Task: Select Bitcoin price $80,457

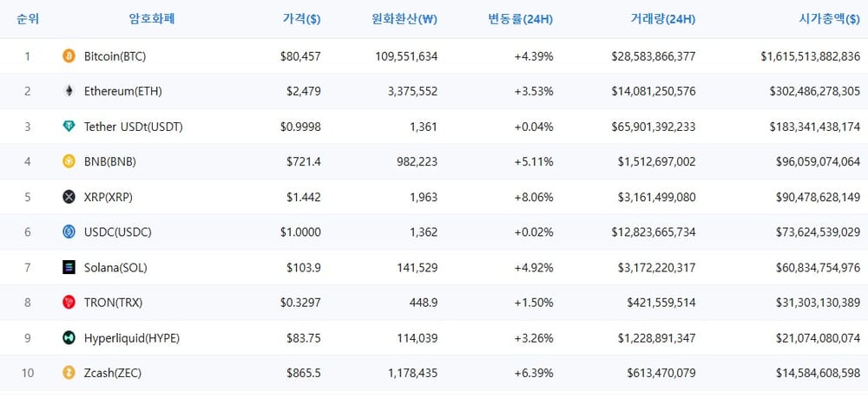Action: [300, 56]
